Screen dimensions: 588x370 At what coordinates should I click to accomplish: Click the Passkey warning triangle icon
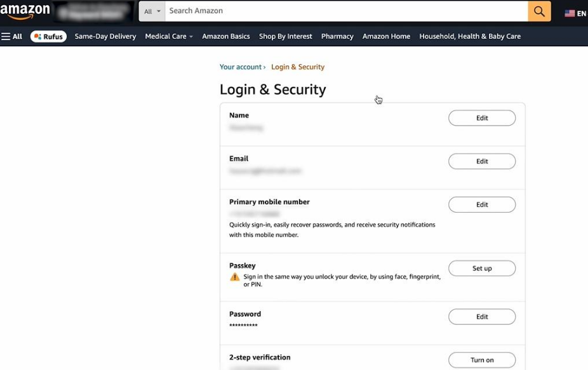[x=235, y=277]
